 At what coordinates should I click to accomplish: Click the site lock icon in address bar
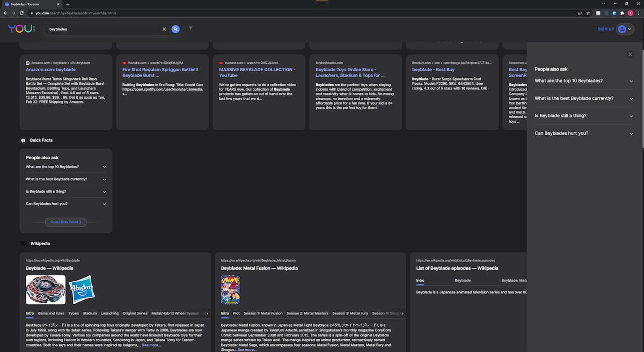click(32, 13)
